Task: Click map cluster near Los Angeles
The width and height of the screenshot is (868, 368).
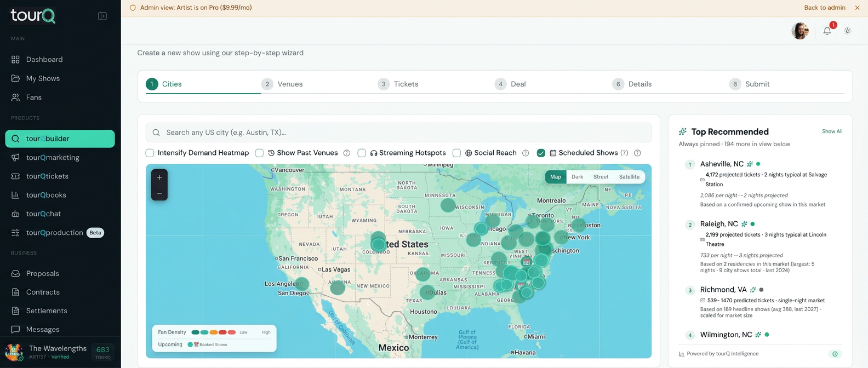Action: click(302, 284)
